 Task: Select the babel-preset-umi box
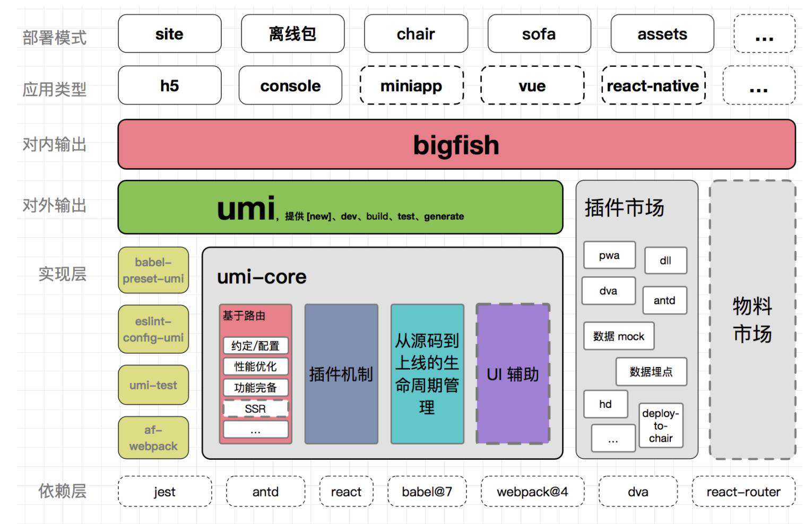[153, 270]
